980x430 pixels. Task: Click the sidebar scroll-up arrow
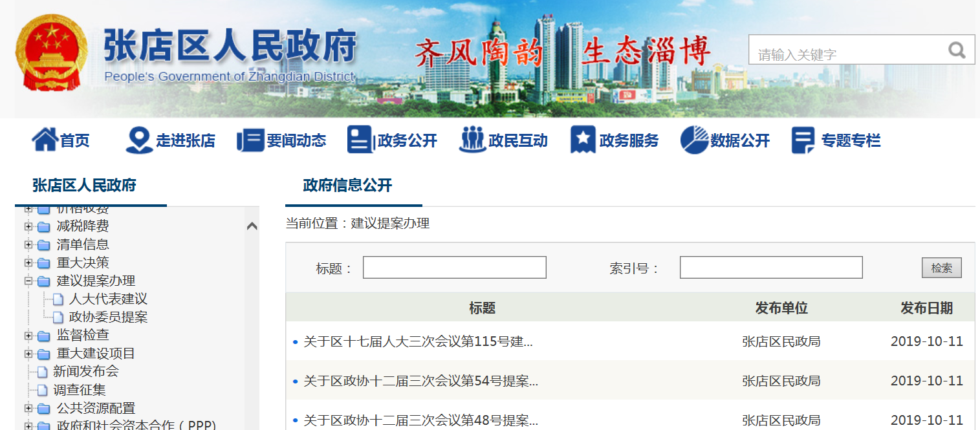click(252, 226)
